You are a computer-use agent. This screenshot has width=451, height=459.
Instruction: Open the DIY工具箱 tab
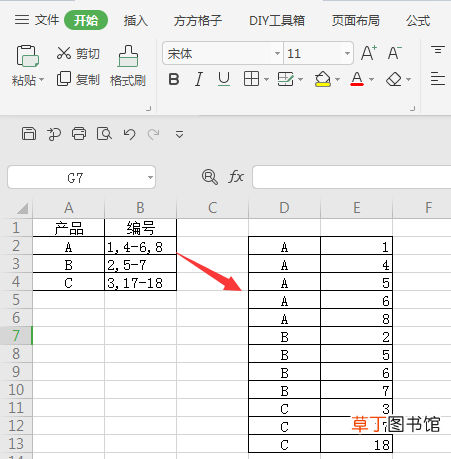[277, 21]
